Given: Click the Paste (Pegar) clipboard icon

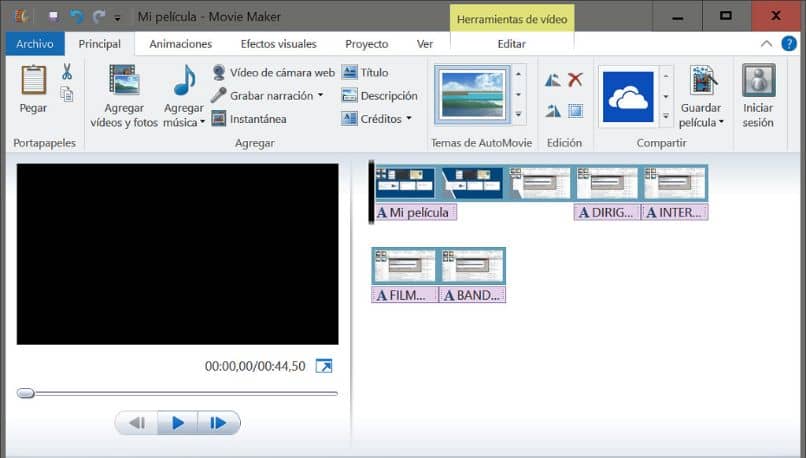Looking at the screenshot, I should tap(33, 80).
